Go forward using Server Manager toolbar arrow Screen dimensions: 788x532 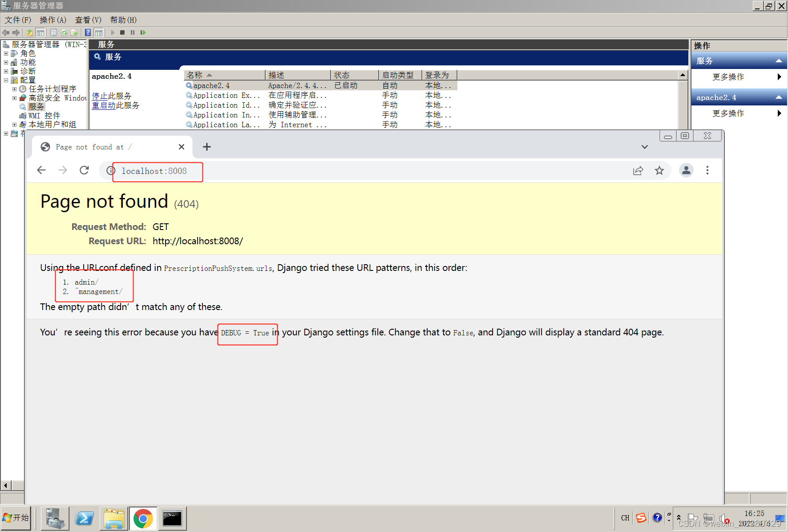pyautogui.click(x=16, y=32)
